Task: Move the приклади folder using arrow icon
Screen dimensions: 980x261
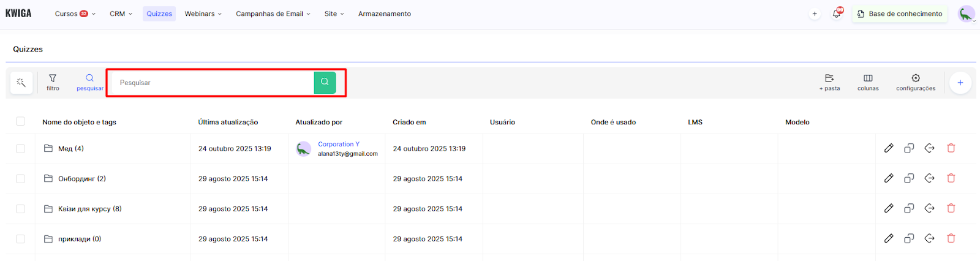Action: click(x=930, y=238)
